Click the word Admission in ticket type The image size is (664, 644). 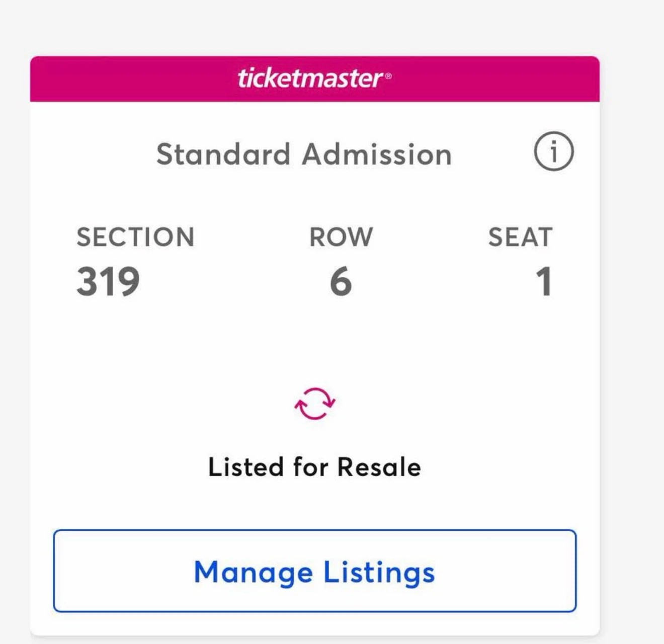[377, 154]
